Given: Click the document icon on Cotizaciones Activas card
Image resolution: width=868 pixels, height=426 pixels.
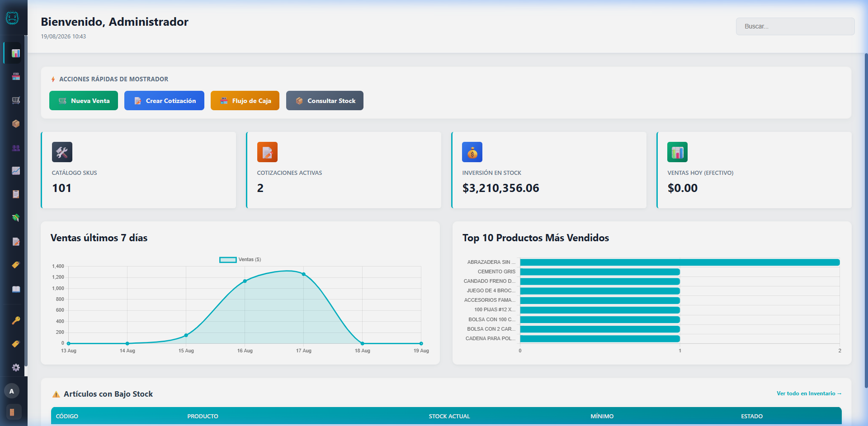Looking at the screenshot, I should point(267,152).
